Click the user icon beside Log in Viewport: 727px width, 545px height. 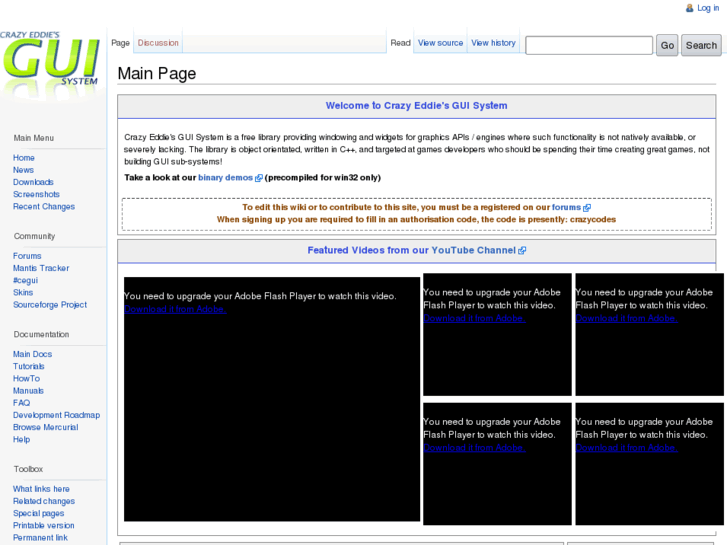(x=690, y=8)
